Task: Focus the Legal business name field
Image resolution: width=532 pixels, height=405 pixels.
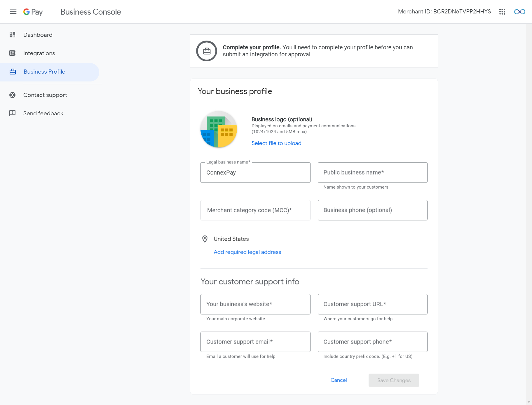Action: [255, 173]
